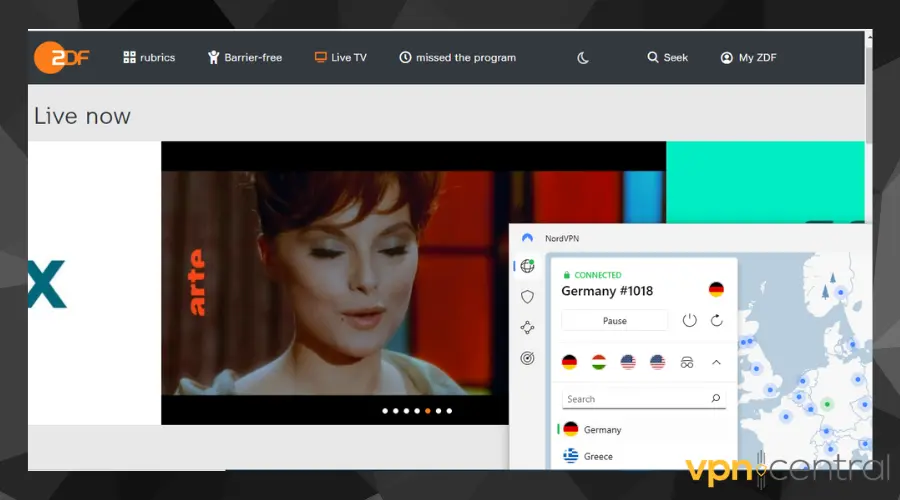The height and width of the screenshot is (500, 900).
Task: Open the rubrics menu
Action: click(x=149, y=58)
